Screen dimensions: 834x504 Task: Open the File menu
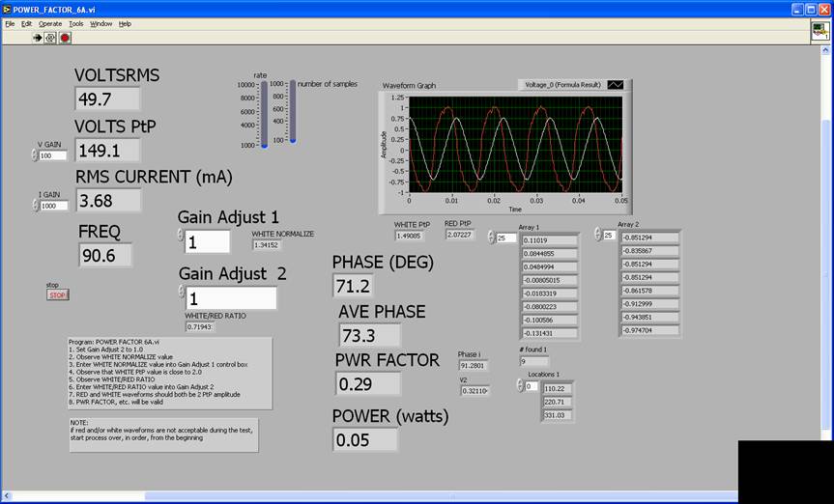pos(10,24)
